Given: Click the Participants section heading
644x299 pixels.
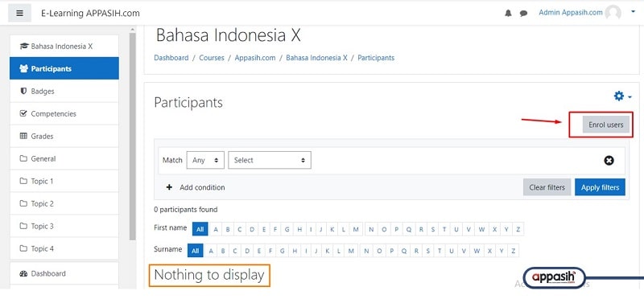Looking at the screenshot, I should [188, 103].
